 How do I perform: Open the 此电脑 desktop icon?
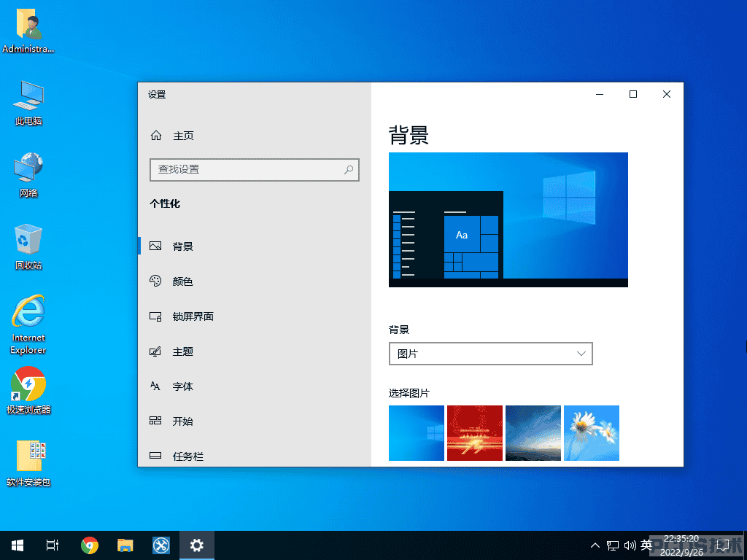[28, 104]
